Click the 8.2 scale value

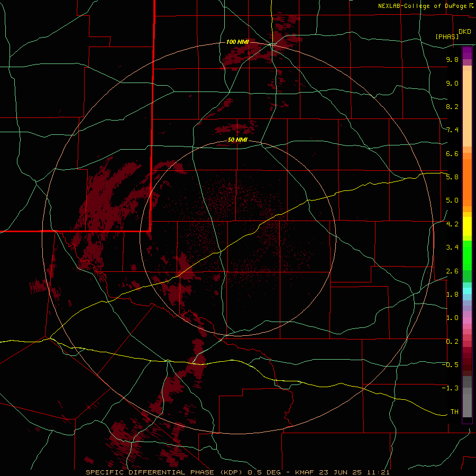(x=452, y=106)
